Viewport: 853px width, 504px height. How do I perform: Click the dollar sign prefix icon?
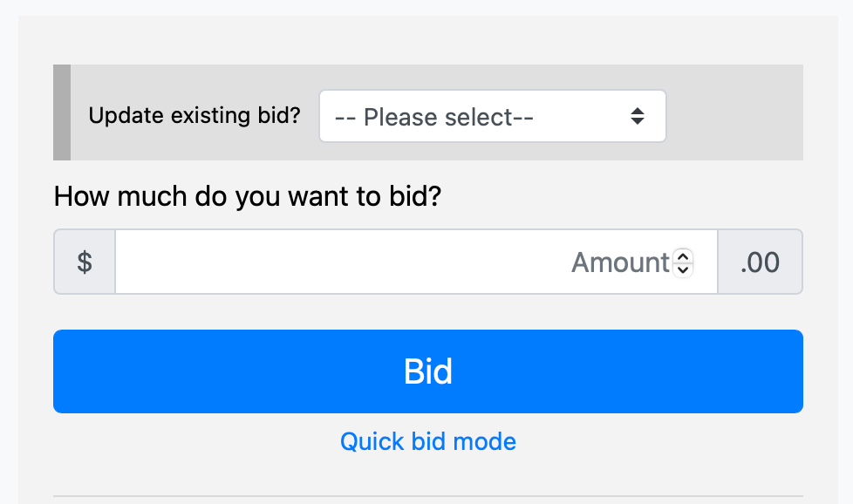click(85, 262)
